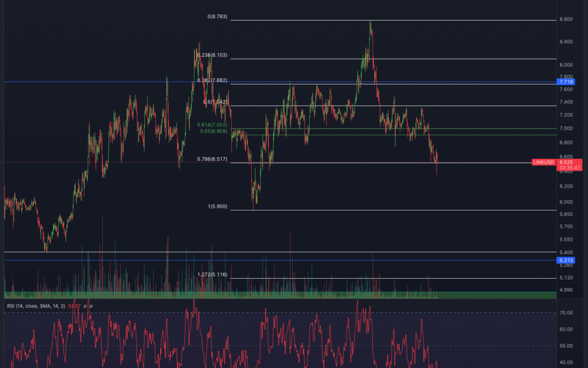
Task: Select the LINKUSD symbol price tag
Action: 544,162
